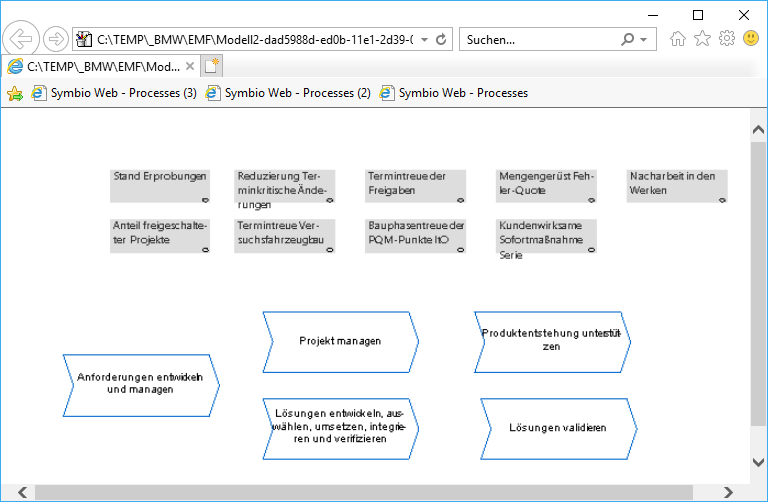Select Anteil freigeschalteter Projekte box
The image size is (768, 502).
(160, 236)
